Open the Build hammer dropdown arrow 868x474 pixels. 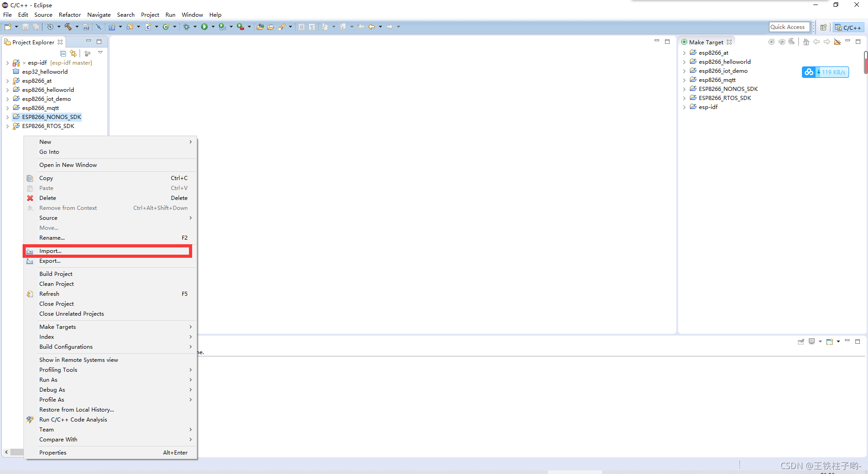point(77,27)
